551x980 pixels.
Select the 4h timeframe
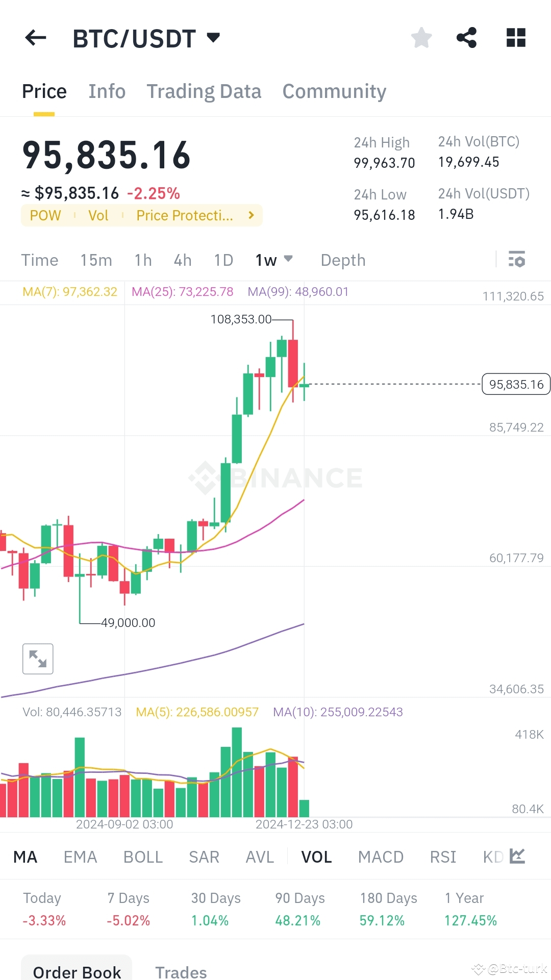click(x=183, y=260)
